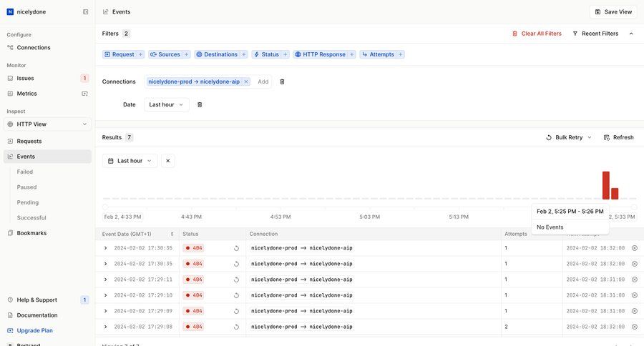Cancel next attempt for 17:29:11 event

pos(635,280)
